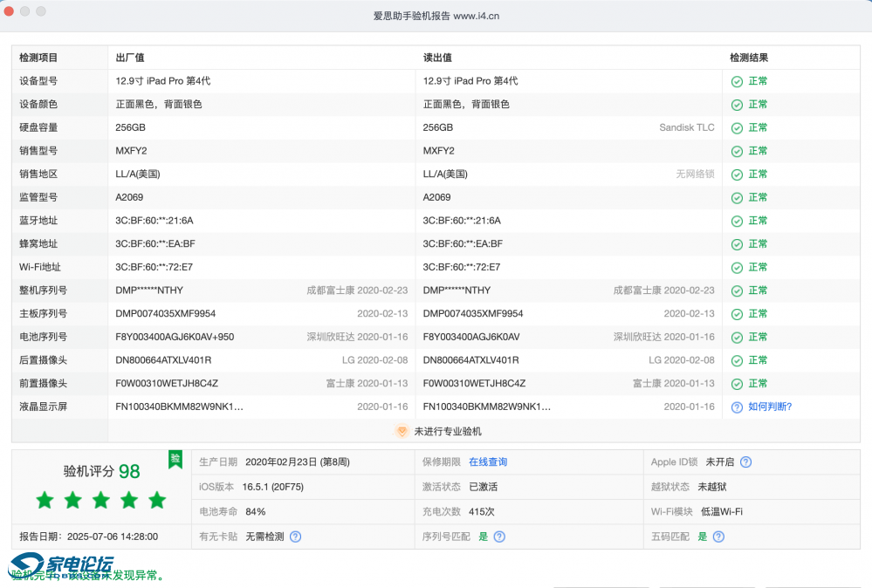Click green check icon in 监管型号 row

(x=737, y=198)
